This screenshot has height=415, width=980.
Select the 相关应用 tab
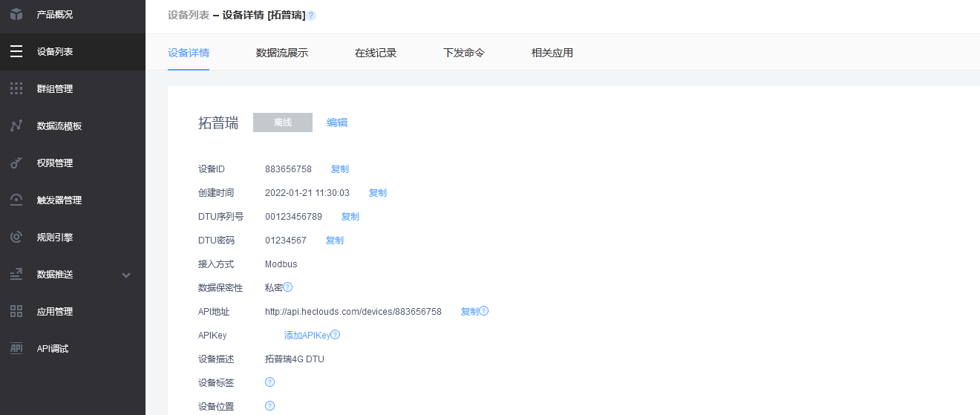(552, 53)
